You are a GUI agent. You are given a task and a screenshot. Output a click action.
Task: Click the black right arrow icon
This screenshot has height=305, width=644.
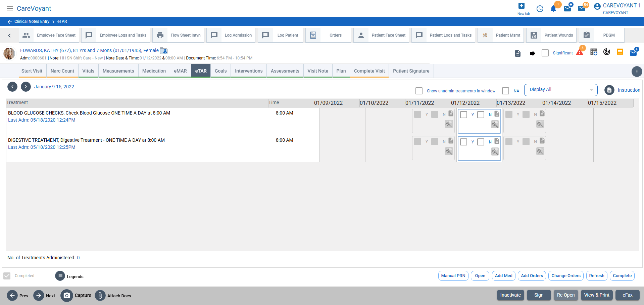[x=532, y=53]
